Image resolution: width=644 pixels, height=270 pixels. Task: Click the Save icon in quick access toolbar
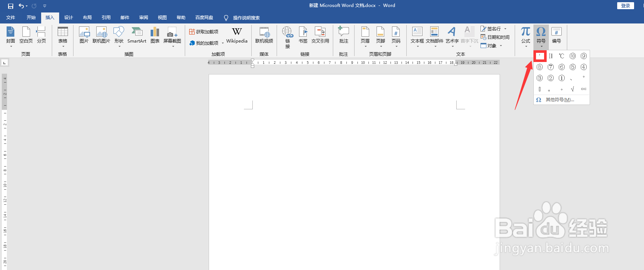click(x=10, y=6)
